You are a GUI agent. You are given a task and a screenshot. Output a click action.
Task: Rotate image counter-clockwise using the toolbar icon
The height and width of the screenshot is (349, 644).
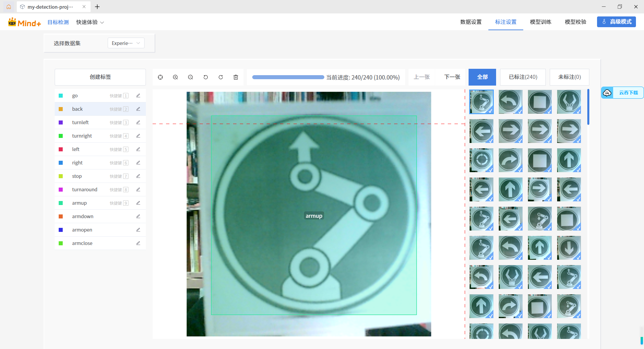(206, 77)
